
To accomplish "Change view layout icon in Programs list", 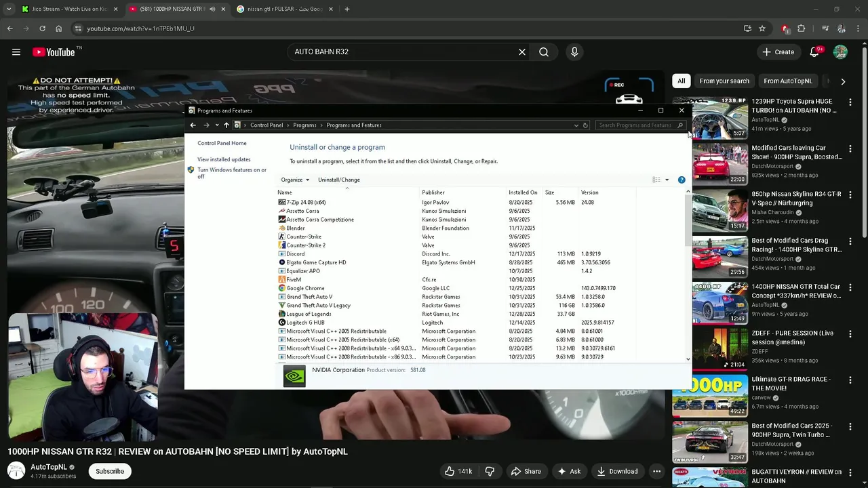I will 656,180.
